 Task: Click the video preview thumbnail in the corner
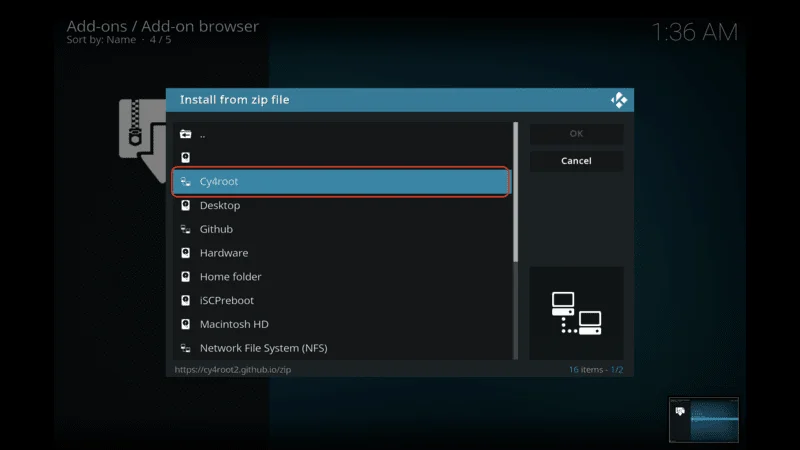[x=704, y=419]
